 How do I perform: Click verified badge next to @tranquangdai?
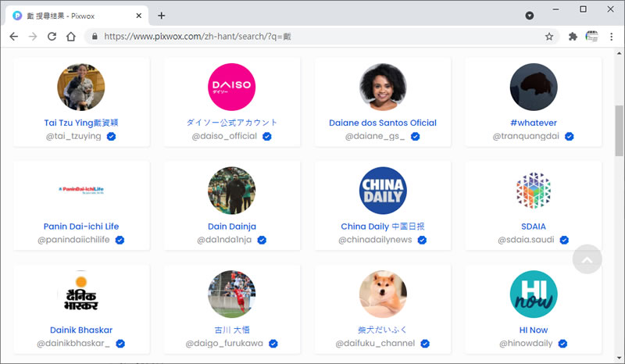570,137
